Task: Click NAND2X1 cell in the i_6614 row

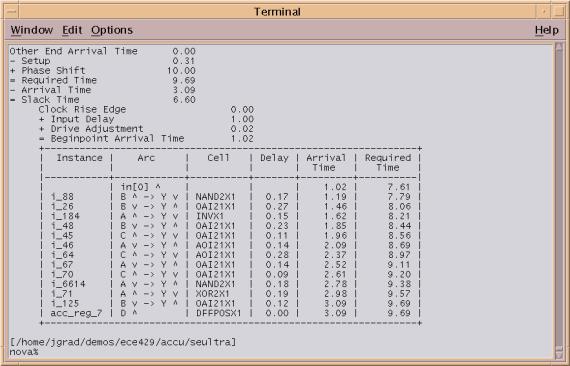Action: click(215, 284)
